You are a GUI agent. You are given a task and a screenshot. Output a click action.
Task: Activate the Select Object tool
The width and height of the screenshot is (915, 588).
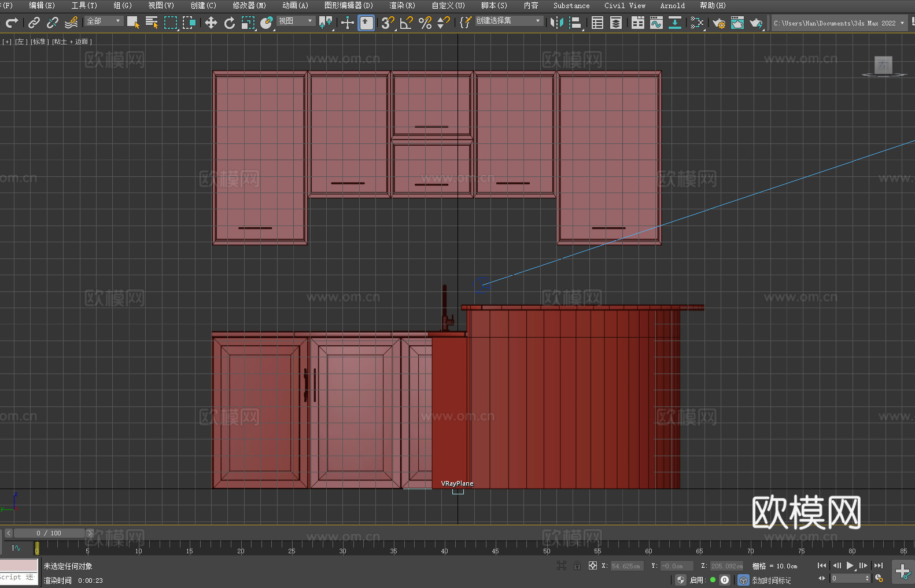[133, 23]
